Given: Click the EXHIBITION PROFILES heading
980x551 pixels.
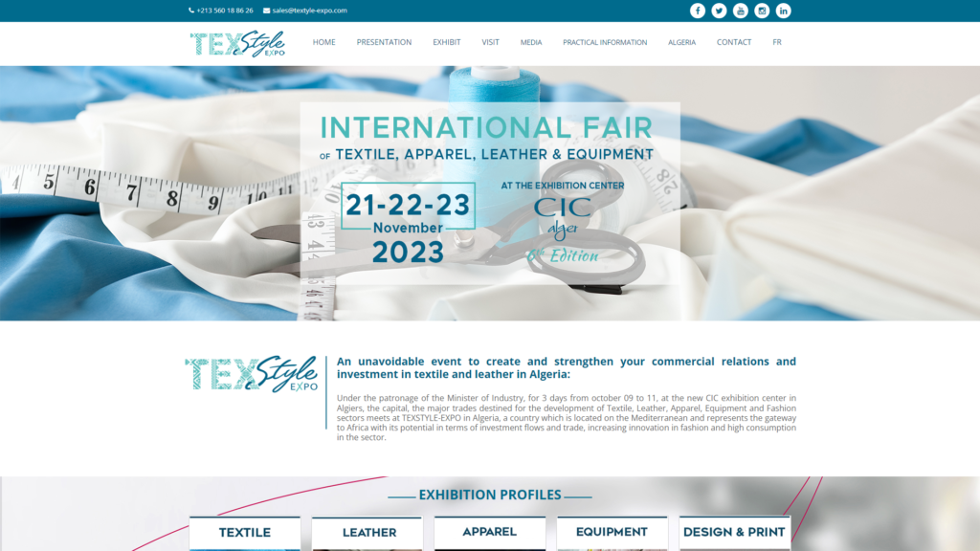Looking at the screenshot, I should point(490,495).
